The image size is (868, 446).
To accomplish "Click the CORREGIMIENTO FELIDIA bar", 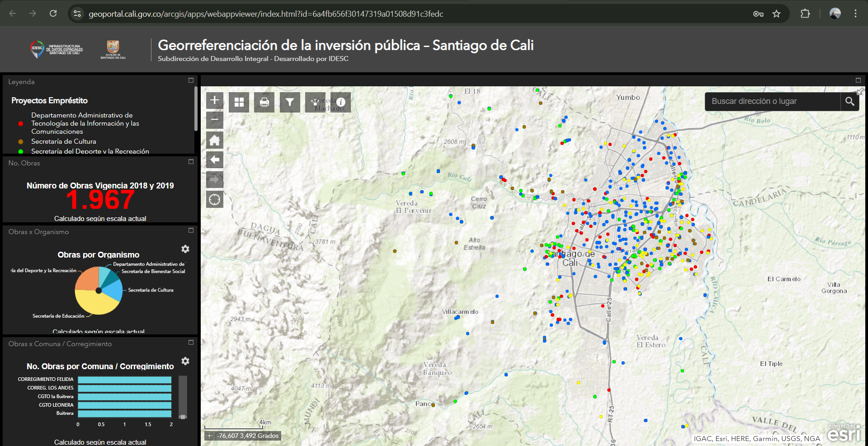I will click(124, 380).
